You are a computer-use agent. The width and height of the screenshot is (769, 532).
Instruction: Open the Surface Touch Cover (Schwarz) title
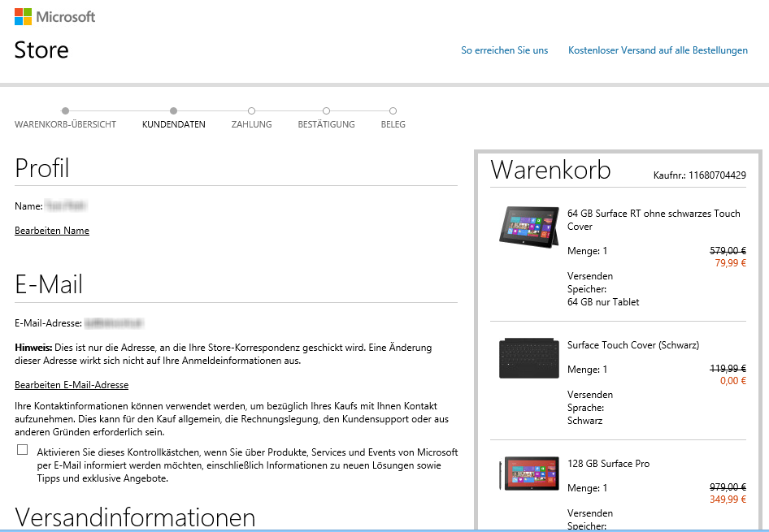[632, 345]
